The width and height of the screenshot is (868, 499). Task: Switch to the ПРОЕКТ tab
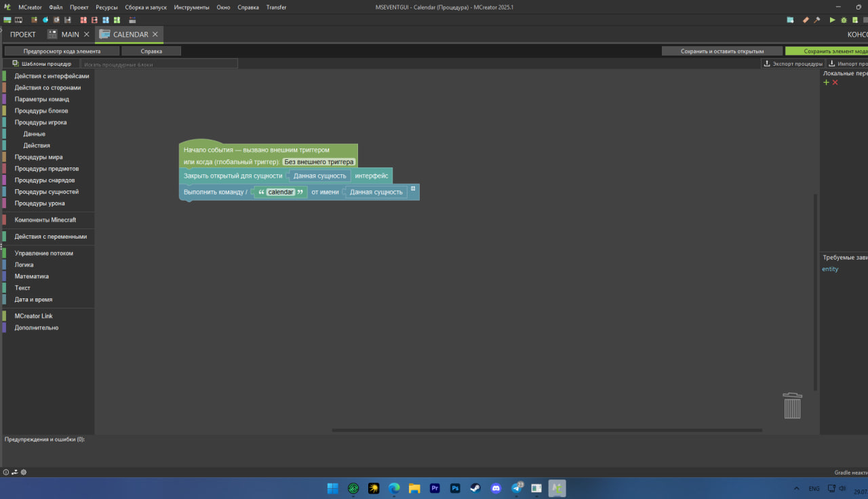pos(23,35)
